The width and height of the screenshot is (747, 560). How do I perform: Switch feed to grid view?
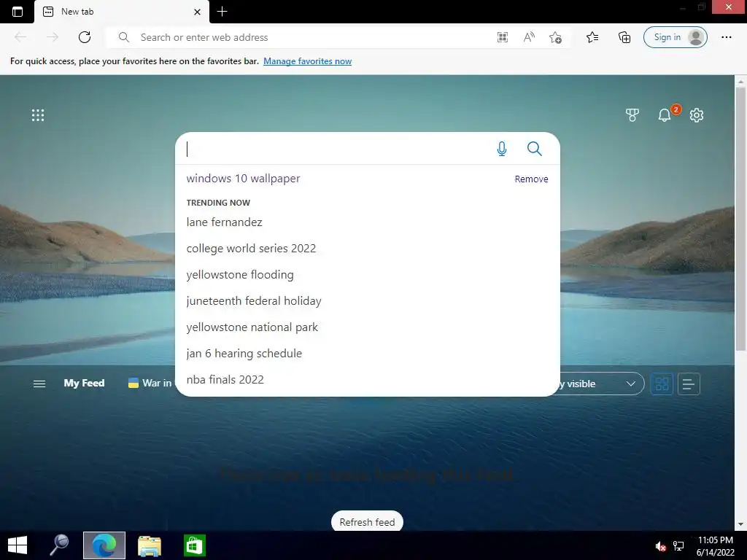pyautogui.click(x=662, y=384)
